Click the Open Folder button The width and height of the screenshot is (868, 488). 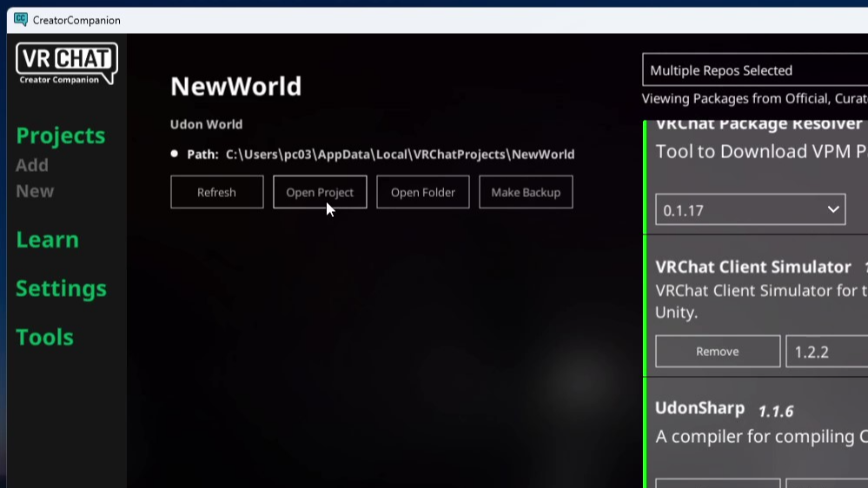(x=423, y=192)
